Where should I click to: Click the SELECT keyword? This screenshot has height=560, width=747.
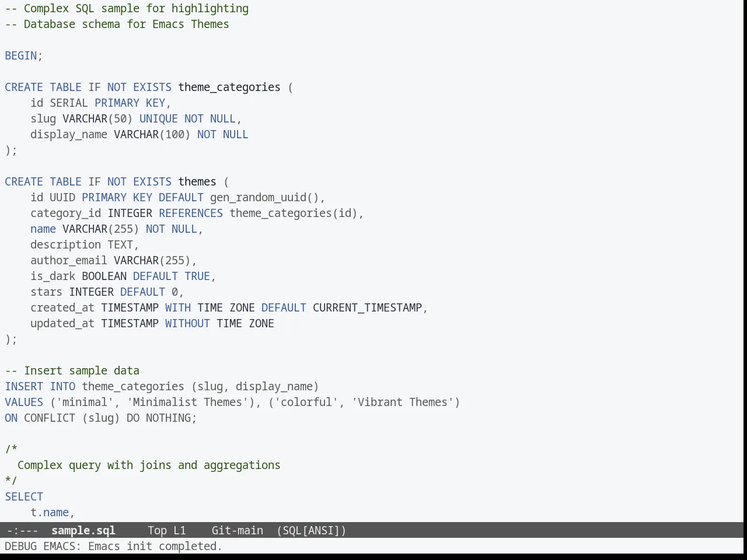click(24, 496)
